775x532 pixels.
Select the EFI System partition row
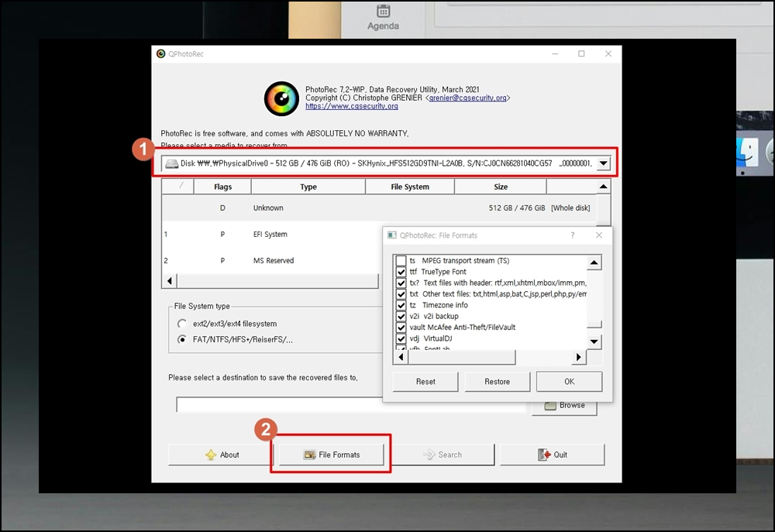pos(272,234)
